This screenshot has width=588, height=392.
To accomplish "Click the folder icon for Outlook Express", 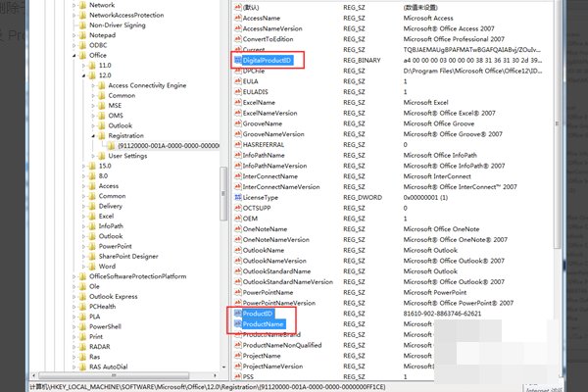I will (x=82, y=296).
